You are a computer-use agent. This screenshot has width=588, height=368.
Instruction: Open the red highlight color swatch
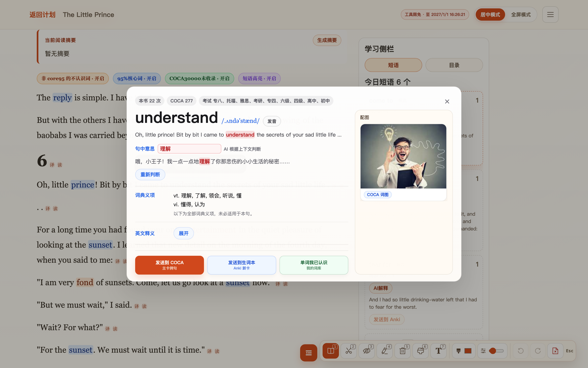tap(468, 351)
